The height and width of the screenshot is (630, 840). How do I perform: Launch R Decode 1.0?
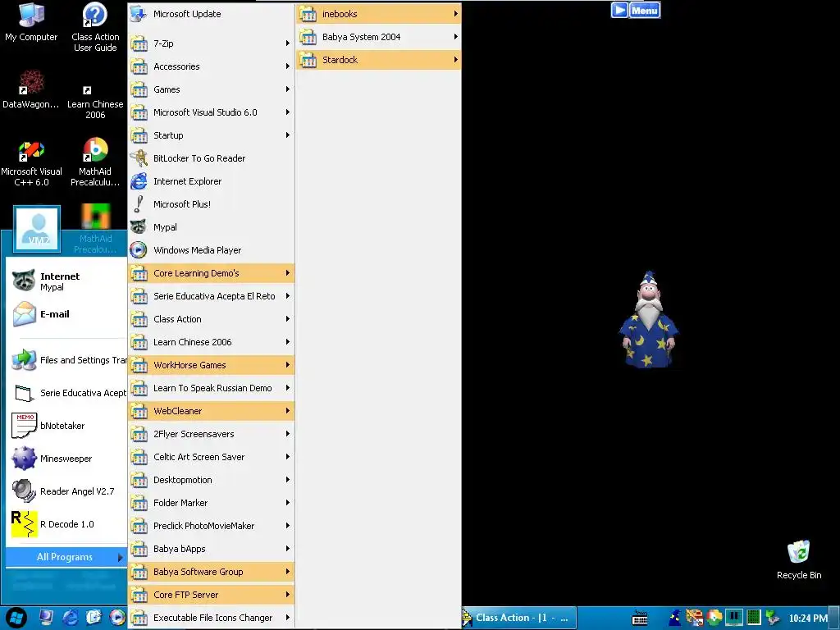[x=67, y=524]
